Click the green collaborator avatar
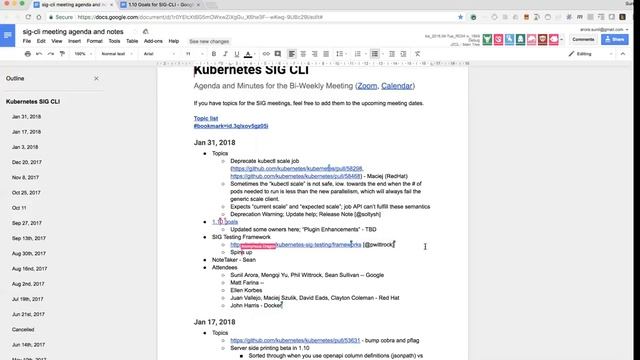 (487, 39)
